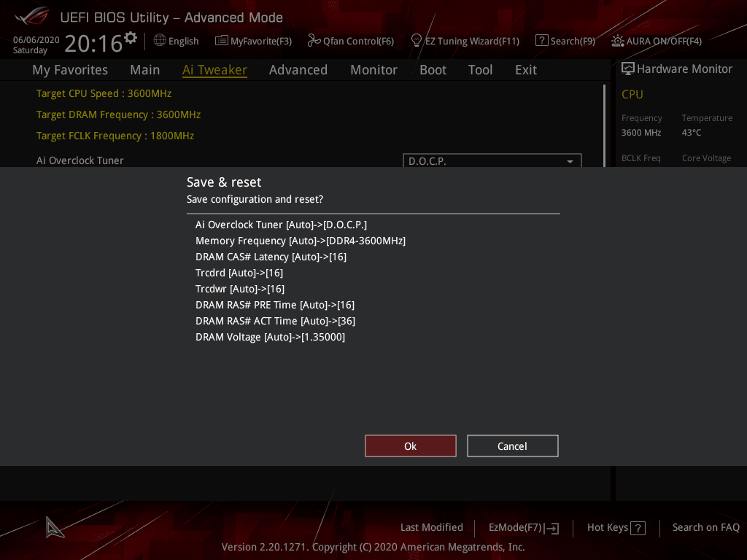The width and height of the screenshot is (747, 560).
Task: Open the Exit tab
Action: coord(526,70)
